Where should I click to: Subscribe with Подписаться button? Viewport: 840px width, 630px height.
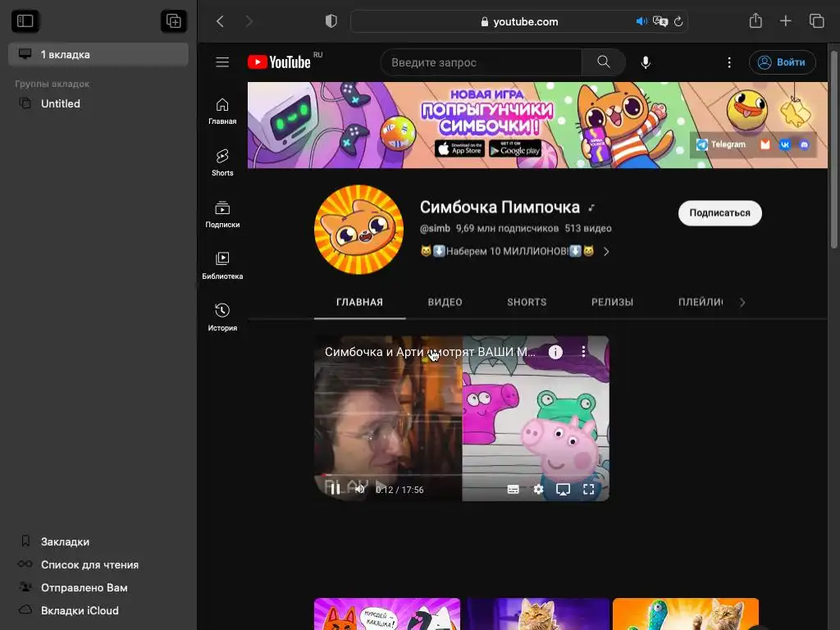pos(719,212)
